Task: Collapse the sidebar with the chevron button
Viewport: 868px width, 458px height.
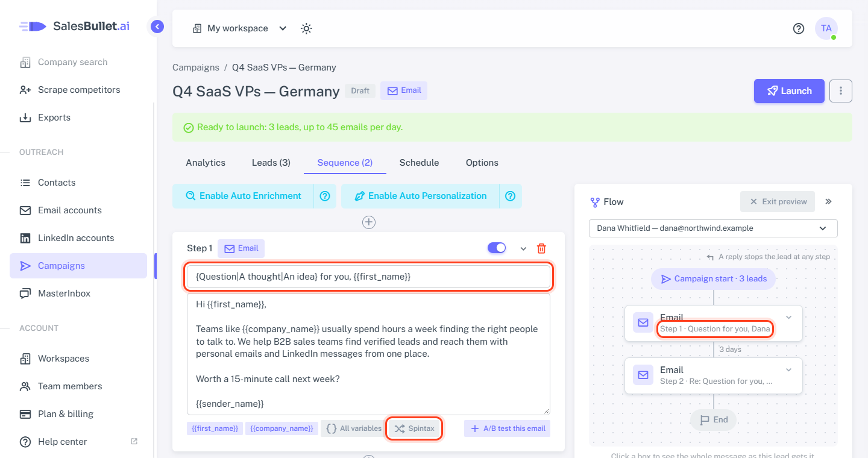Action: (157, 27)
